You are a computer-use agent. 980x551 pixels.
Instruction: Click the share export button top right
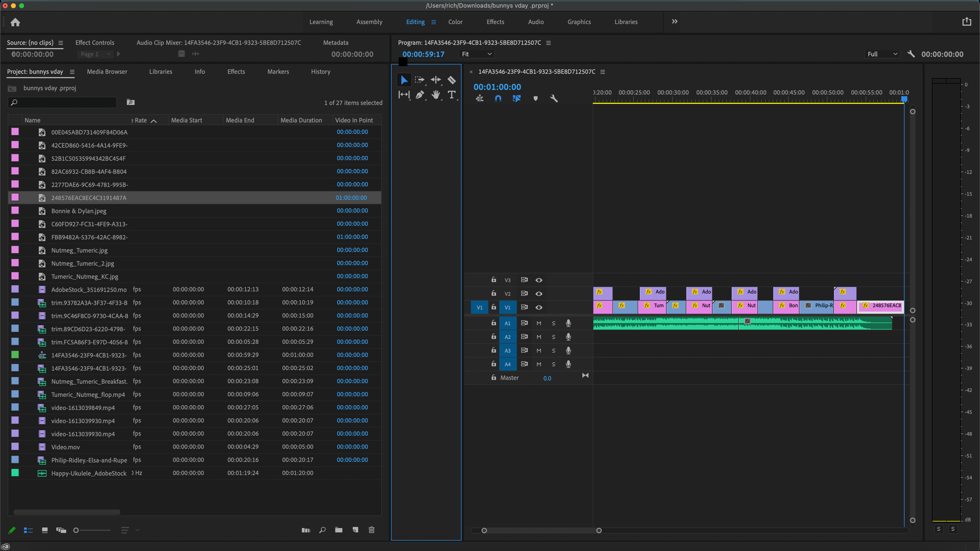(967, 22)
